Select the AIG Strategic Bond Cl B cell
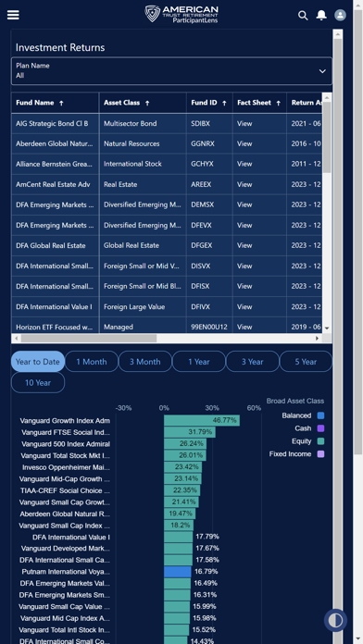The height and width of the screenshot is (644, 363). (55, 123)
